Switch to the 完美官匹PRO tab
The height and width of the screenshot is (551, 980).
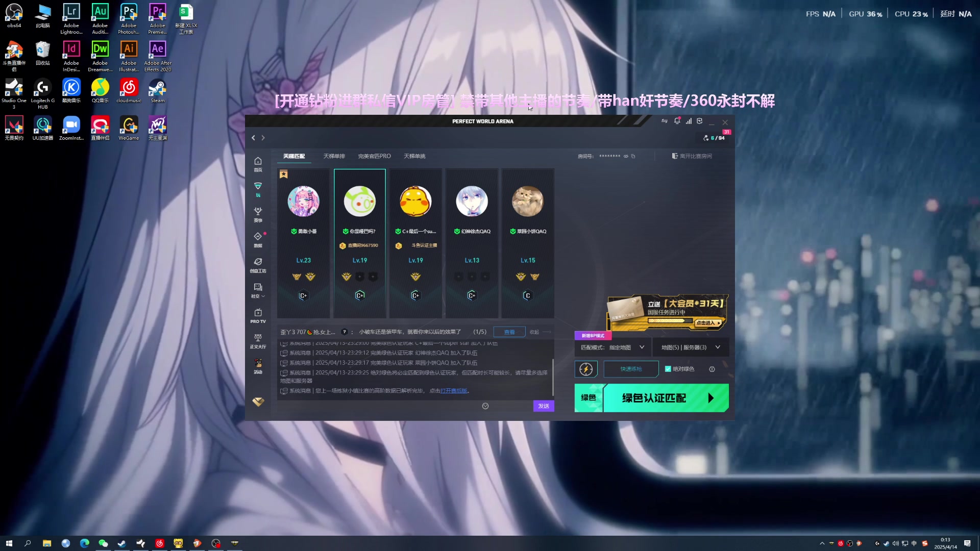coord(374,156)
